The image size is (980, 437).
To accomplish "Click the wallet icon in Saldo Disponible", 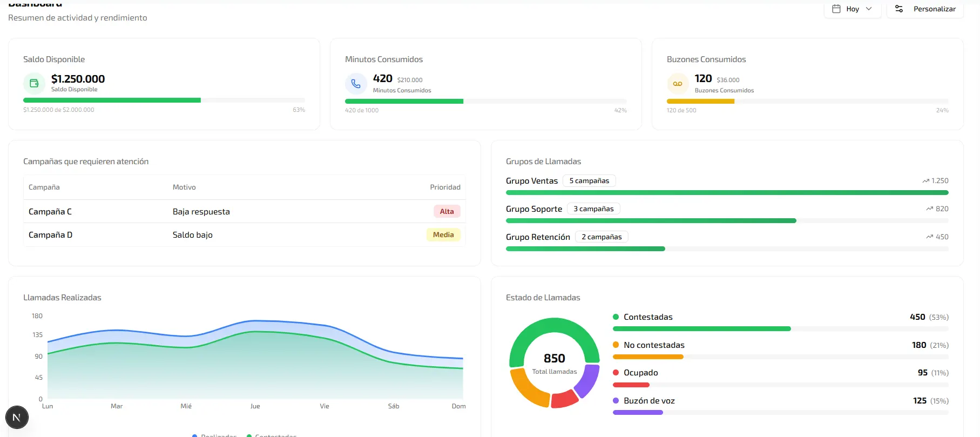I will pos(34,83).
